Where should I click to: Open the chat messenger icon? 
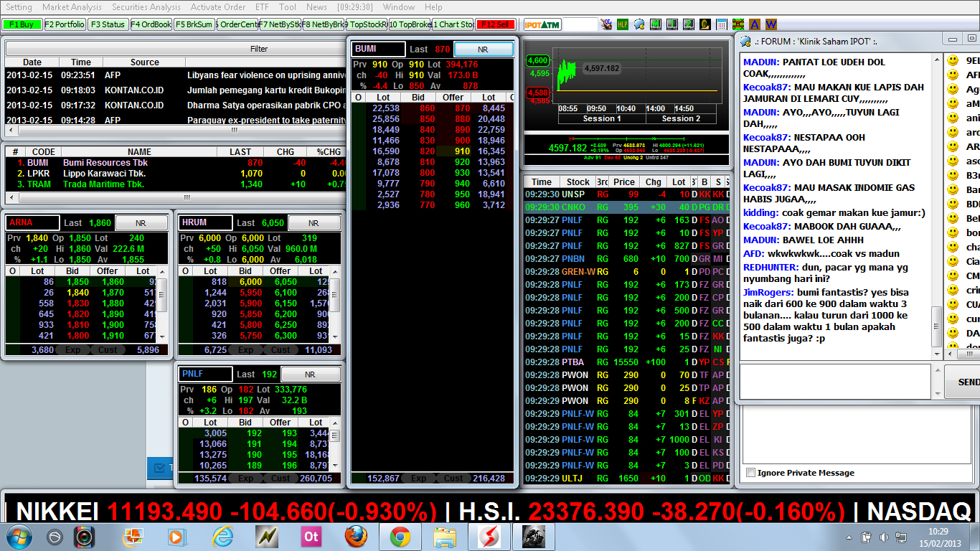pos(639,24)
